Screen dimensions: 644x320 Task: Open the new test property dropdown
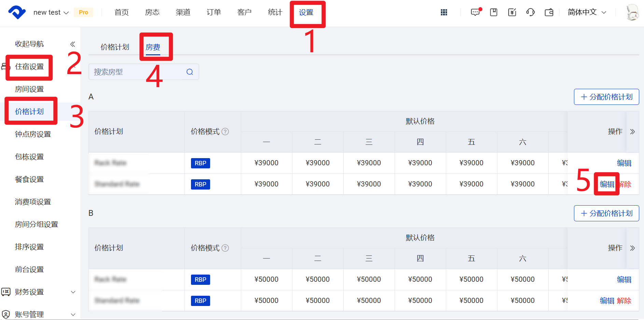pos(51,12)
